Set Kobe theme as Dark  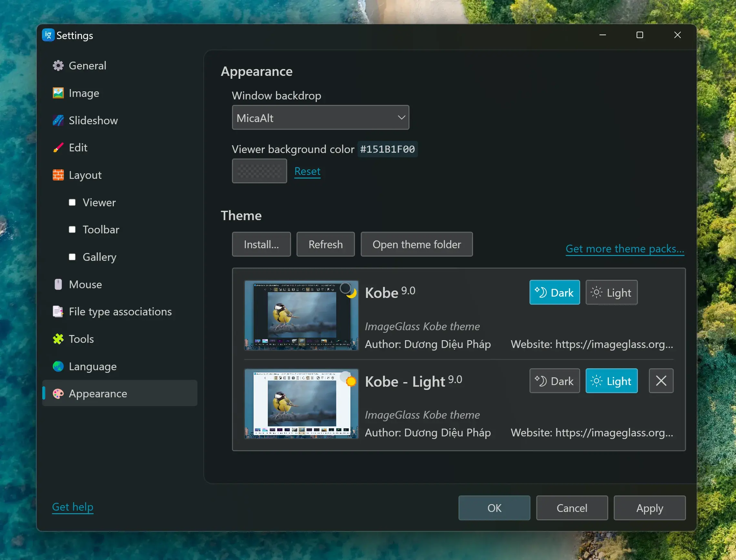click(x=554, y=292)
